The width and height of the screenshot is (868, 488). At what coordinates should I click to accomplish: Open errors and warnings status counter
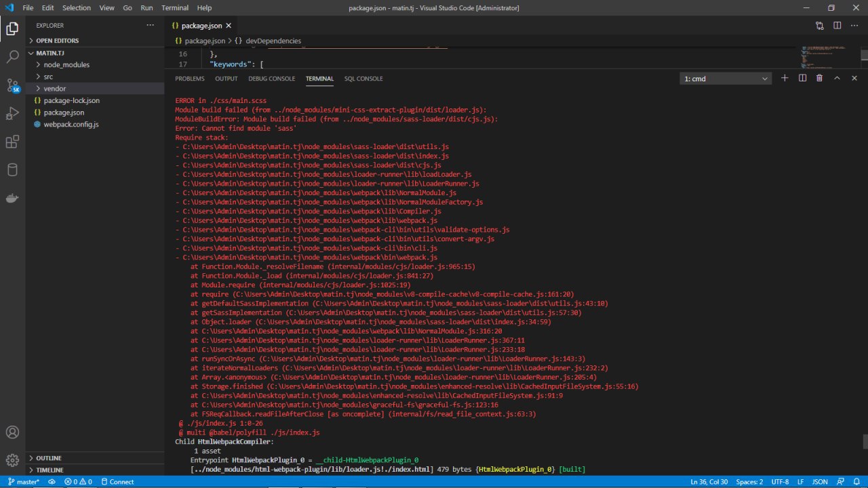pyautogui.click(x=78, y=482)
